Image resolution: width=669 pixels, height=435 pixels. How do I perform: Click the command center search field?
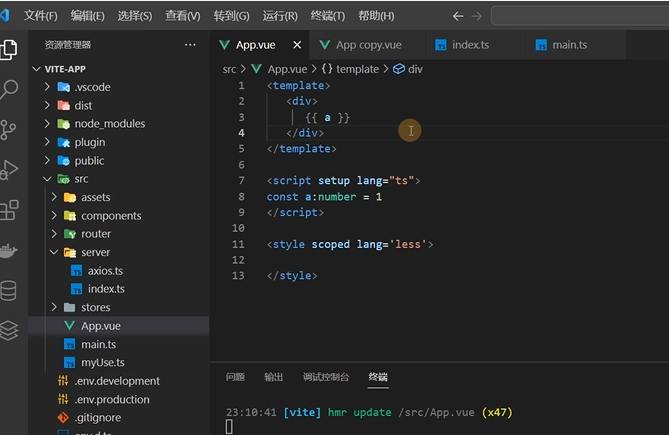pyautogui.click(x=580, y=16)
